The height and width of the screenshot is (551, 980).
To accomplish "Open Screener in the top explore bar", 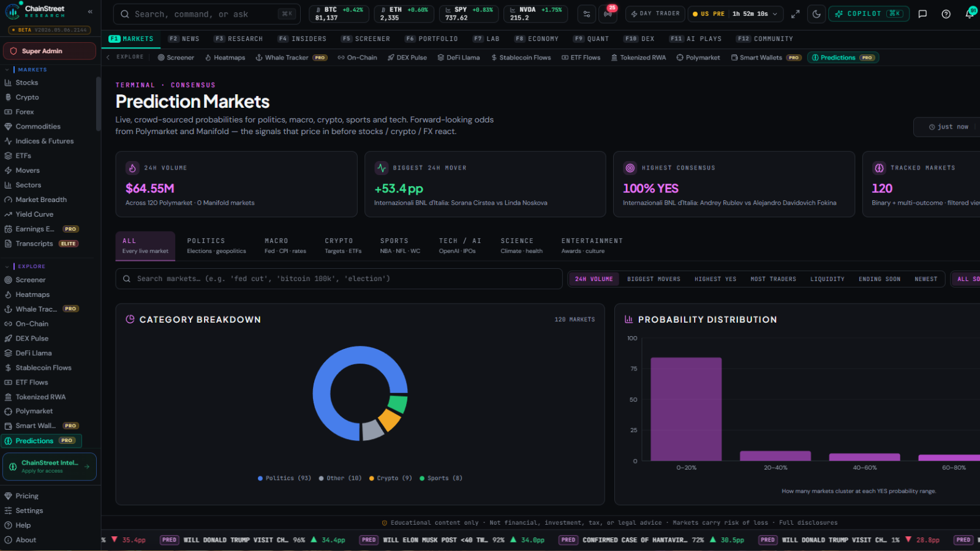I will click(x=176, y=58).
